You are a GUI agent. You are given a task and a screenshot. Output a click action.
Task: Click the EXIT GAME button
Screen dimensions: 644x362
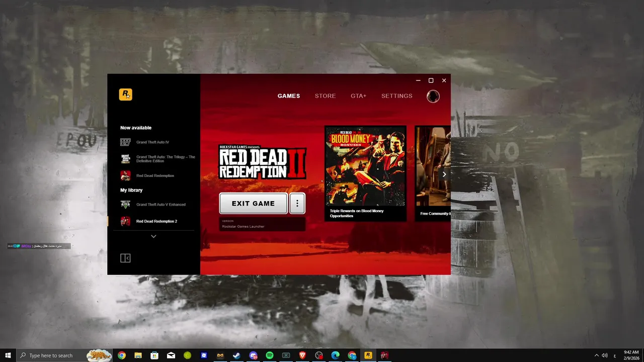click(254, 203)
